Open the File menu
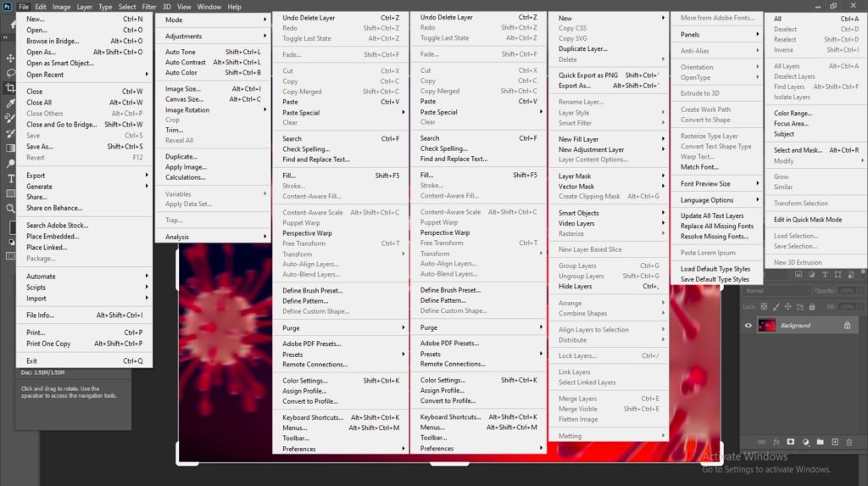868x486 pixels. point(23,7)
